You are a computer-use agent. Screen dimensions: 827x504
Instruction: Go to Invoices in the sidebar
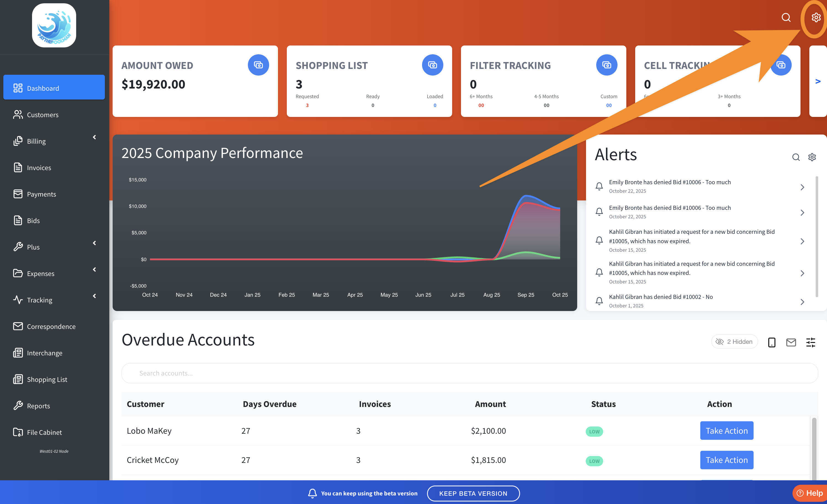point(39,168)
